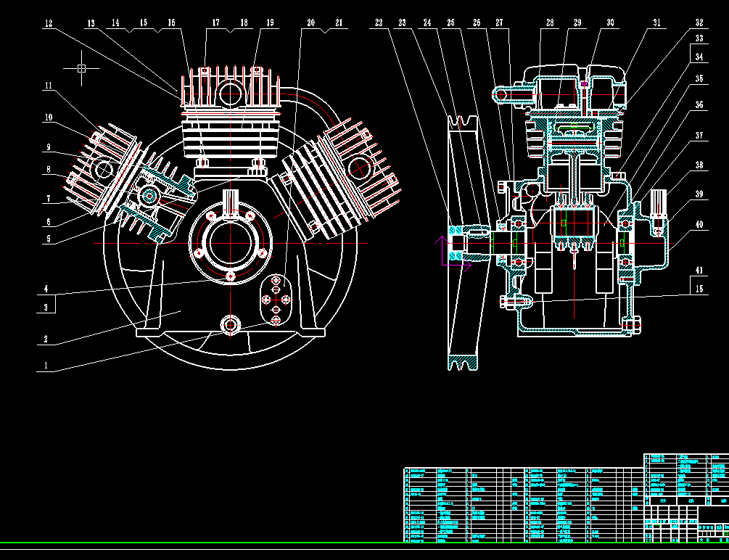Viewport: 729px width, 560px height.
Task: Select the callout label 38
Action: [x=699, y=165]
